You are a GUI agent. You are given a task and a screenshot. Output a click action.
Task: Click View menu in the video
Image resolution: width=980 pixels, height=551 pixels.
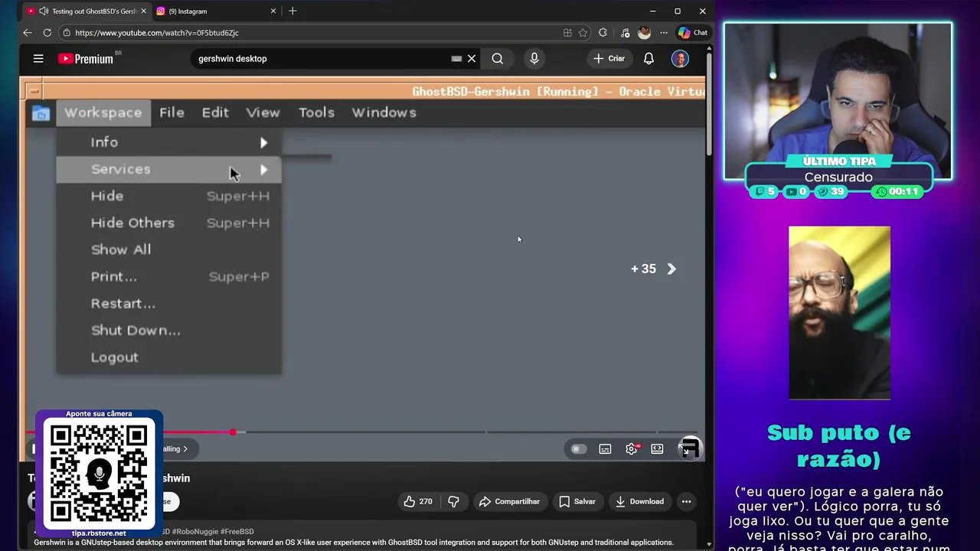click(x=263, y=112)
